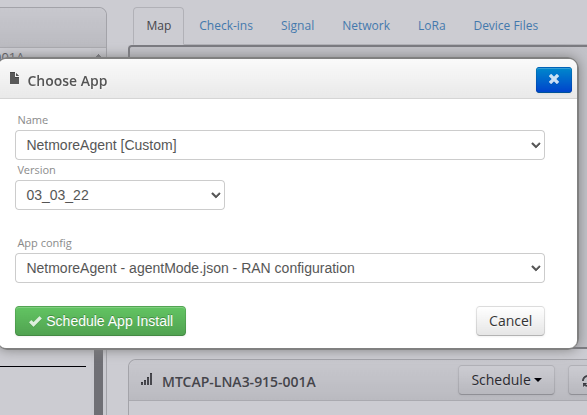Screen dimensions: 587x415
Task: Click the App config field label
Action: pos(45,243)
